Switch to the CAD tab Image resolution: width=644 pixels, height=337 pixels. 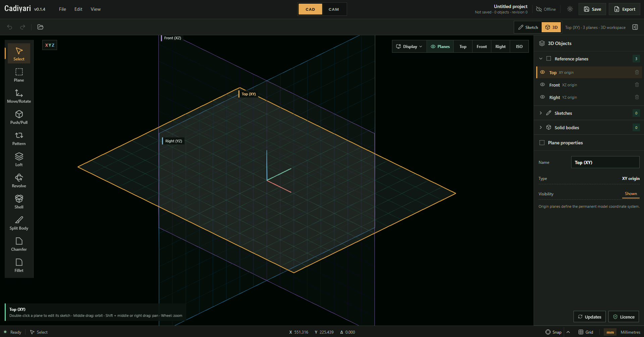(x=310, y=9)
